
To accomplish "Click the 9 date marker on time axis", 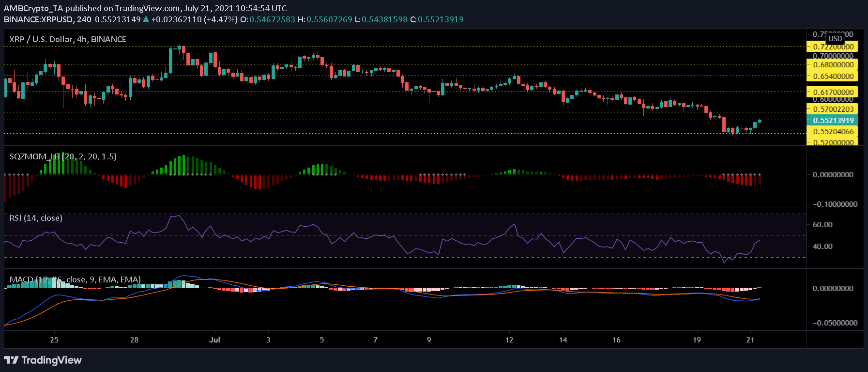I will tap(429, 340).
